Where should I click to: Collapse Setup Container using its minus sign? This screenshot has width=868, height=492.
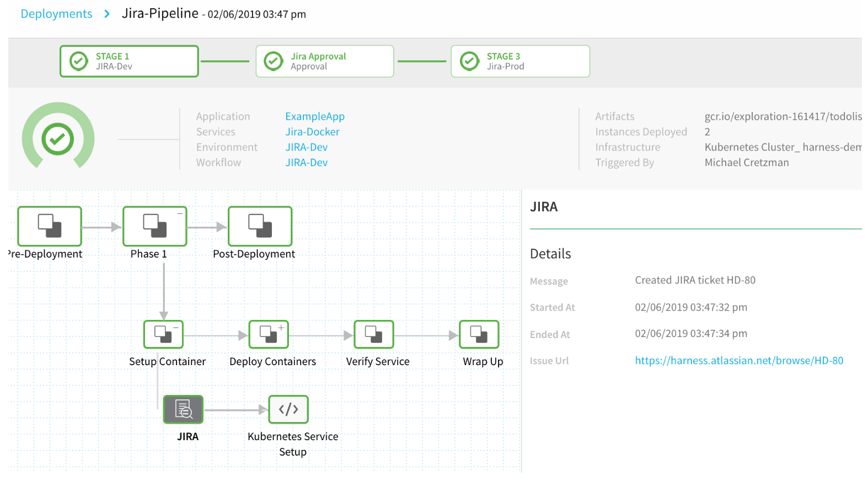pos(176,328)
